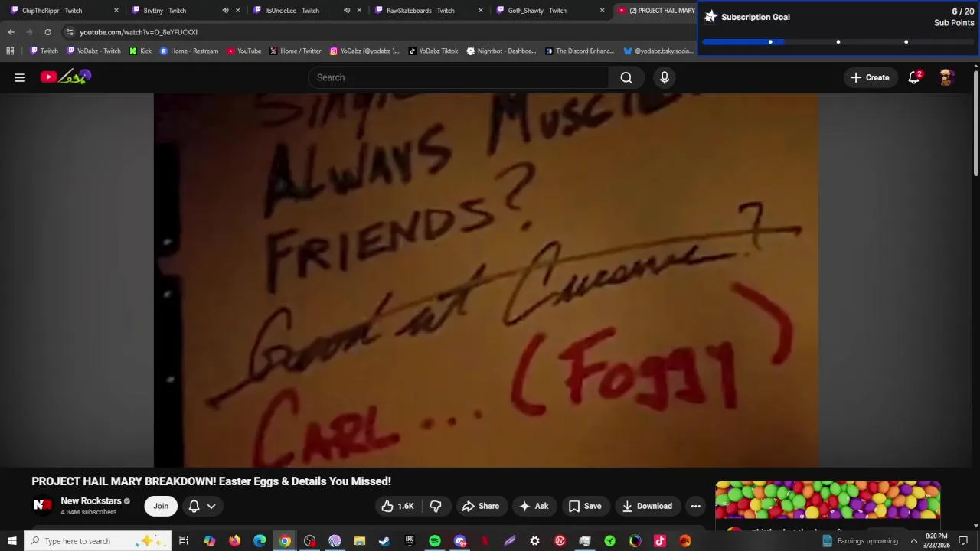Open the account avatar menu
This screenshot has height=551, width=980.
pos(946,77)
